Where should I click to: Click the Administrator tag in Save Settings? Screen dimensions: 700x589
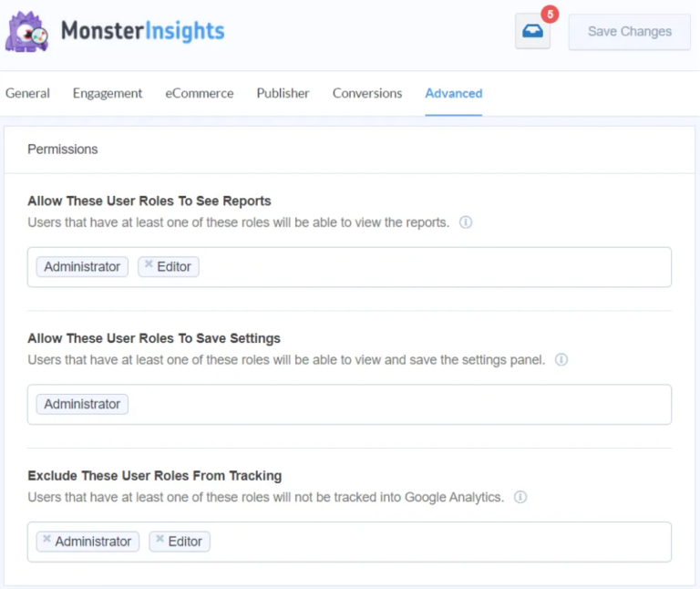tap(82, 404)
